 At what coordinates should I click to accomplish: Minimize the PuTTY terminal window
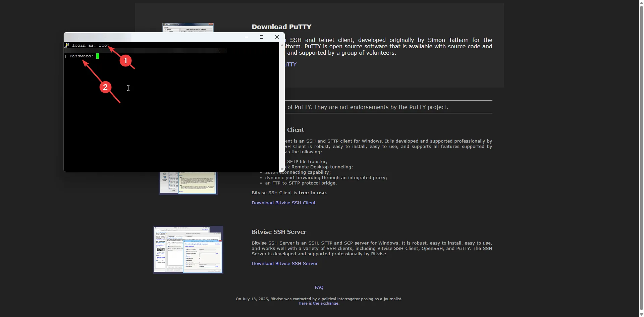pyautogui.click(x=247, y=37)
